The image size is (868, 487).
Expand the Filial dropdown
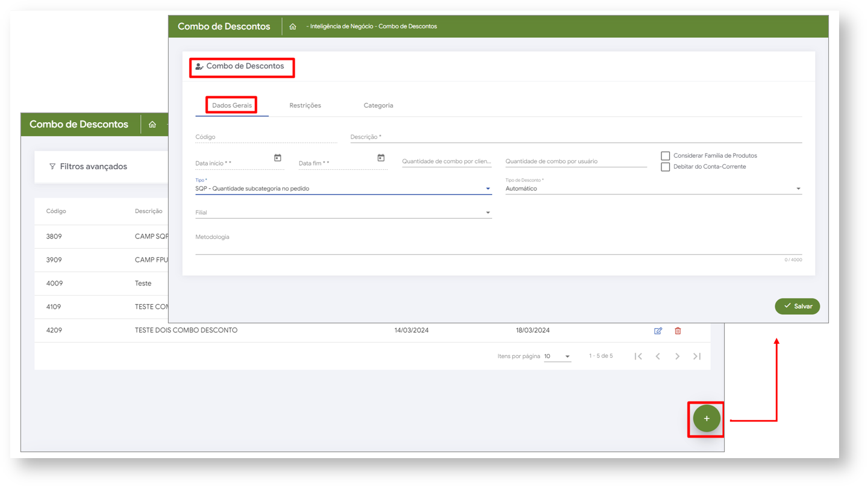pos(343,212)
